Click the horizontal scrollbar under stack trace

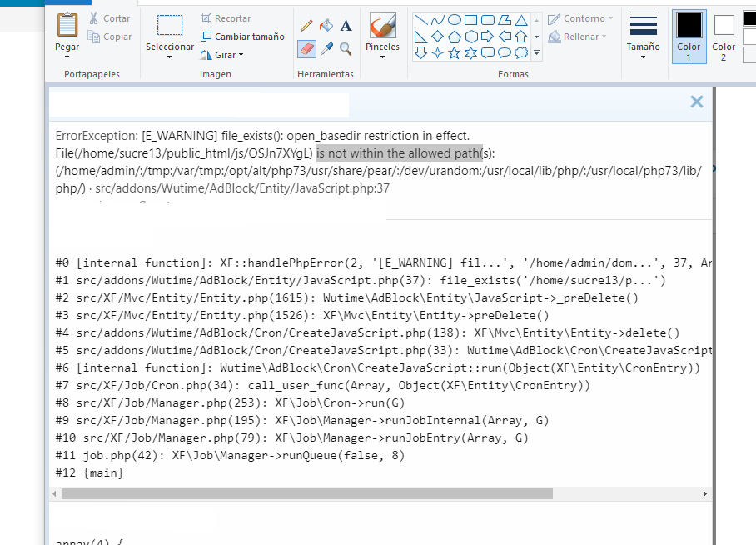306,493
